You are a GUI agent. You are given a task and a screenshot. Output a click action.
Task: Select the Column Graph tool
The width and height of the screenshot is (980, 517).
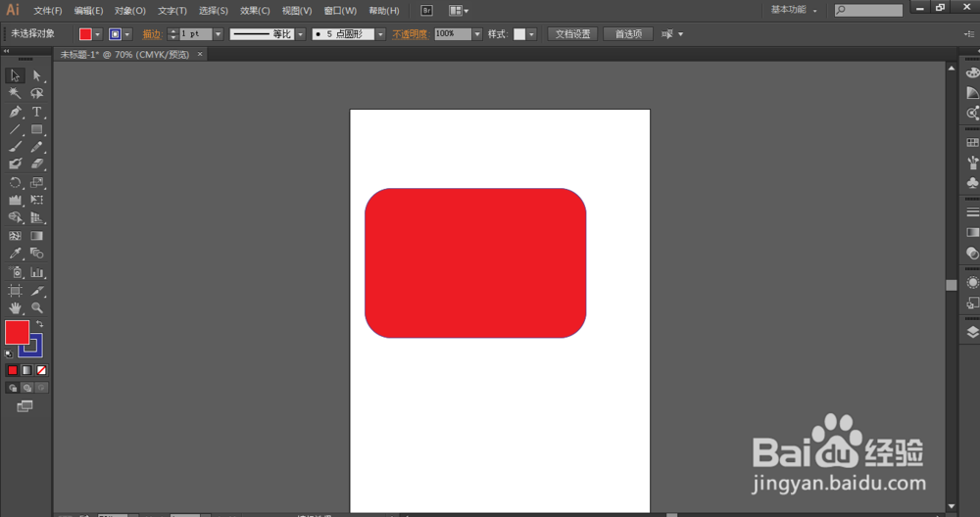tap(37, 272)
